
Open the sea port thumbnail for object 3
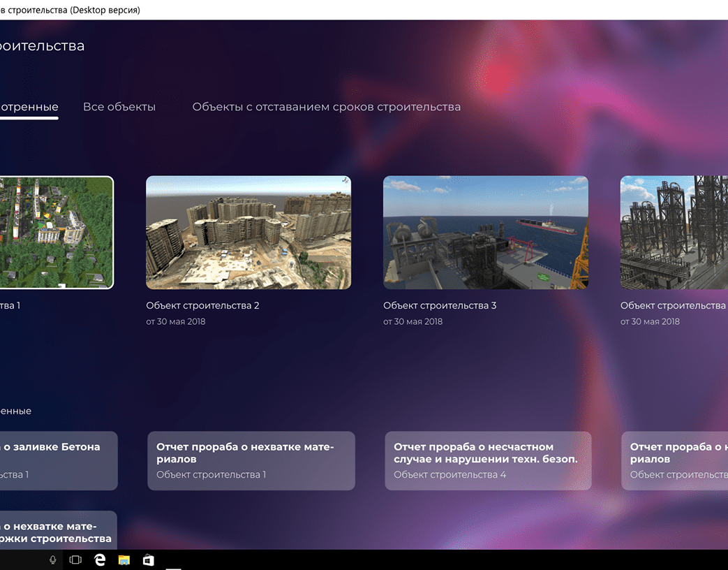(x=486, y=233)
